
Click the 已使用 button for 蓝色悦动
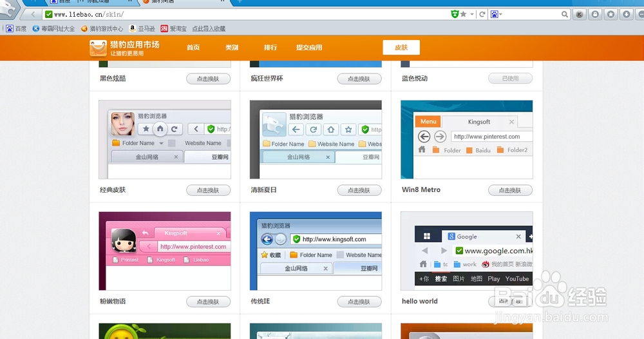point(510,78)
